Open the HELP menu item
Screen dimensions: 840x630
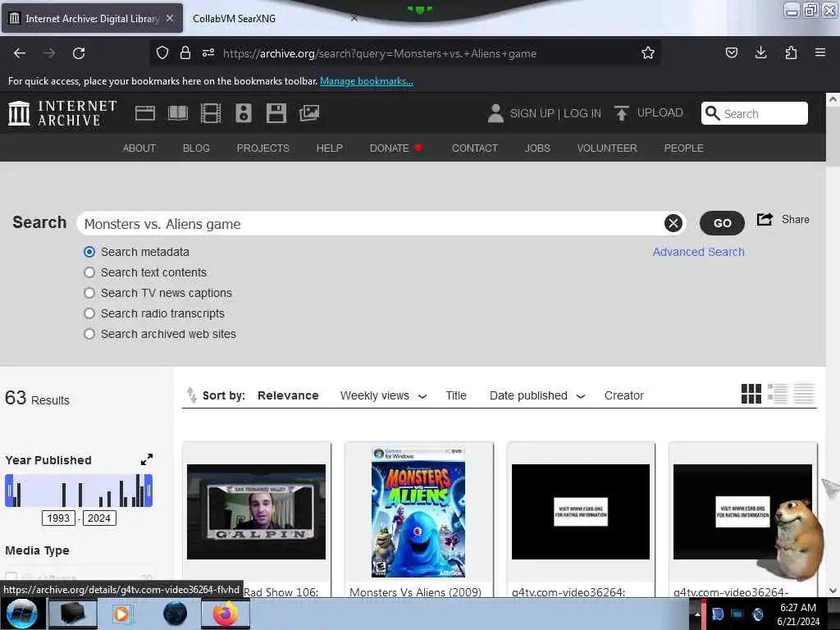pyautogui.click(x=330, y=148)
